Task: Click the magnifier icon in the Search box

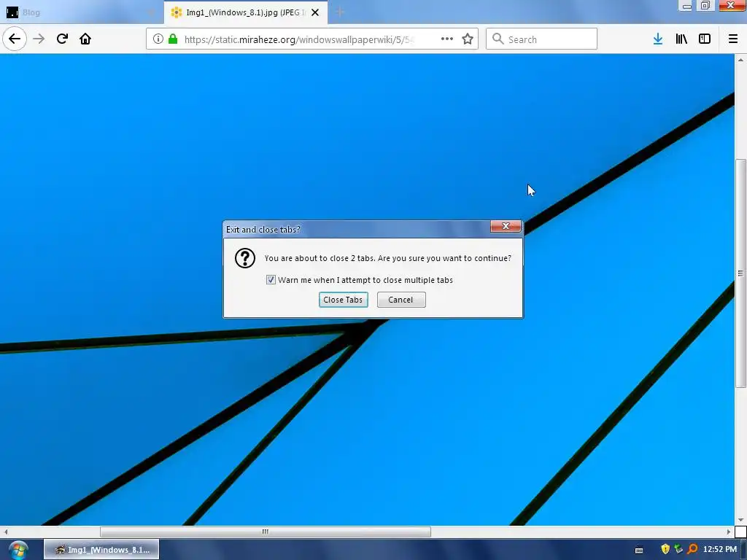Action: (x=498, y=39)
